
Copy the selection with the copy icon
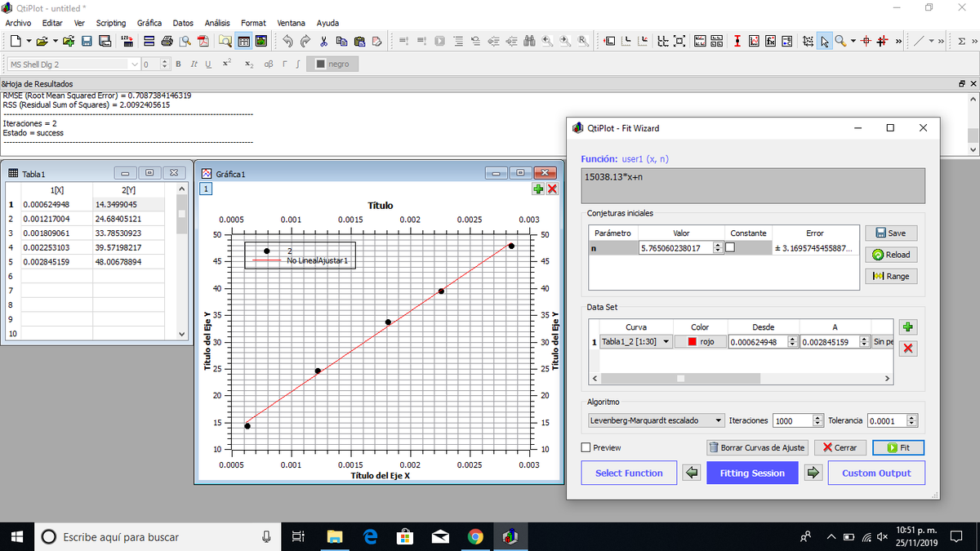coord(341,41)
